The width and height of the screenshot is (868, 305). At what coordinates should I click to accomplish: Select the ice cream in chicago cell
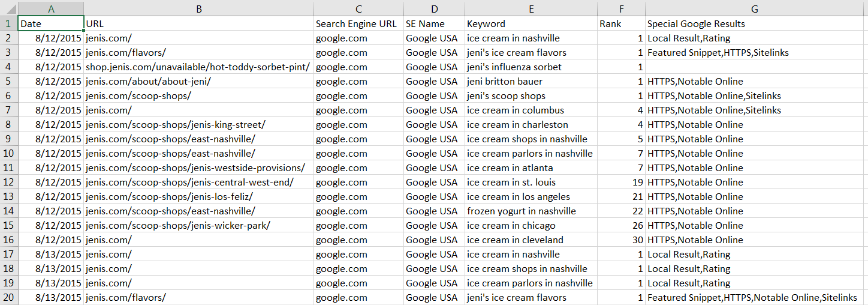[x=531, y=226]
